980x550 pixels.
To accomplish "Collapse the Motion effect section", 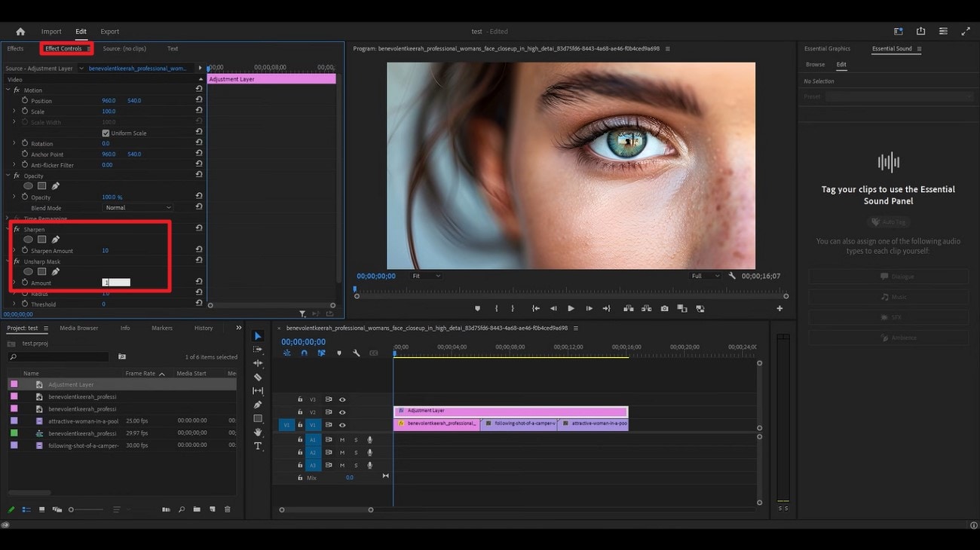I will tap(8, 90).
